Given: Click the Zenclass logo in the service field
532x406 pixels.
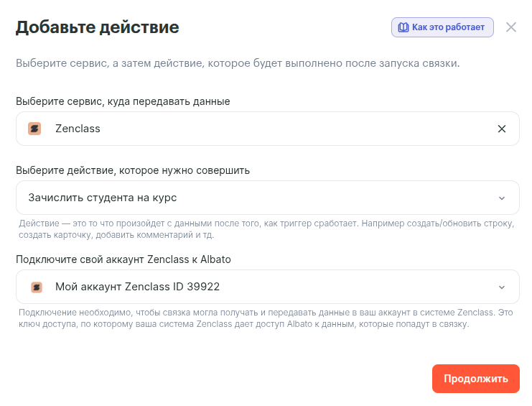Looking at the screenshot, I should [x=34, y=129].
